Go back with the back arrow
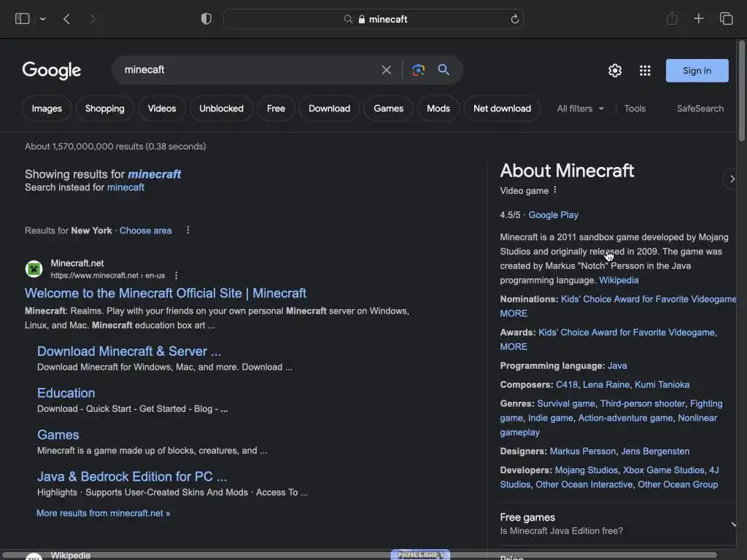This screenshot has width=747, height=560. (x=66, y=19)
